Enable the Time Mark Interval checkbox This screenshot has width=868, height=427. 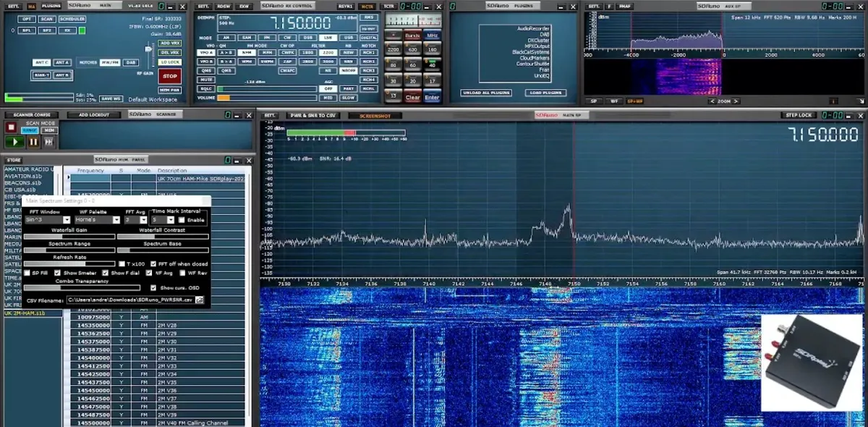click(182, 219)
